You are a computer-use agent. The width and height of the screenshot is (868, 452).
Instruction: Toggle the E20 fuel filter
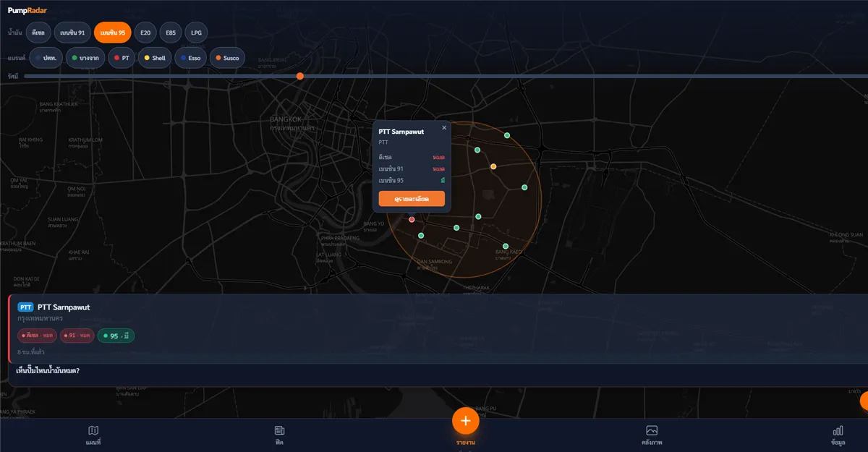tap(145, 33)
